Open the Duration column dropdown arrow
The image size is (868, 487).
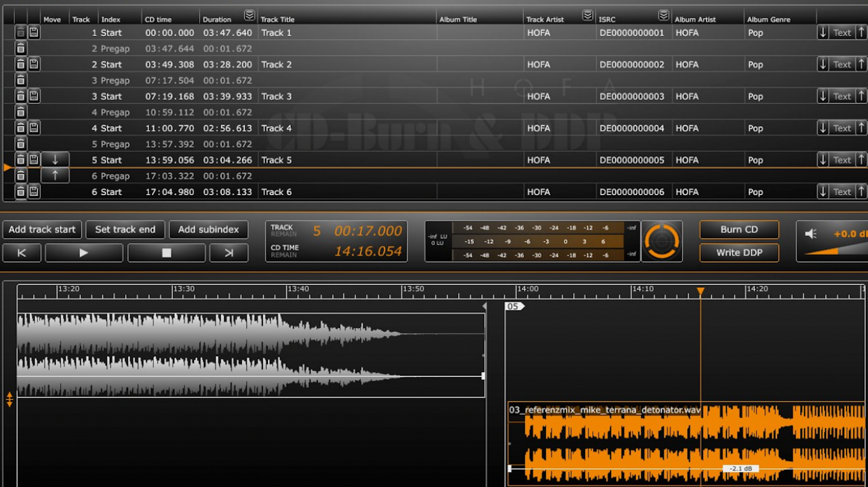click(x=249, y=16)
